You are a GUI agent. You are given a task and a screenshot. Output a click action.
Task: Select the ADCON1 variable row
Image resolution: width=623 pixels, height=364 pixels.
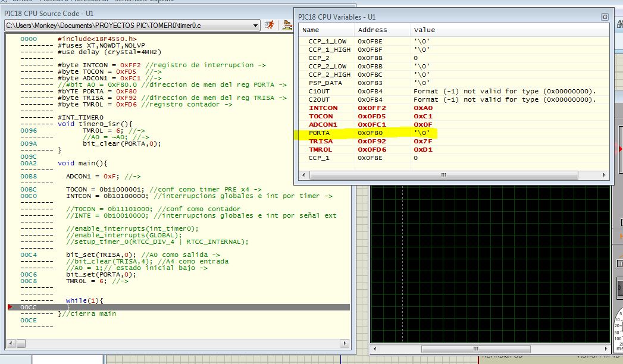[454, 125]
